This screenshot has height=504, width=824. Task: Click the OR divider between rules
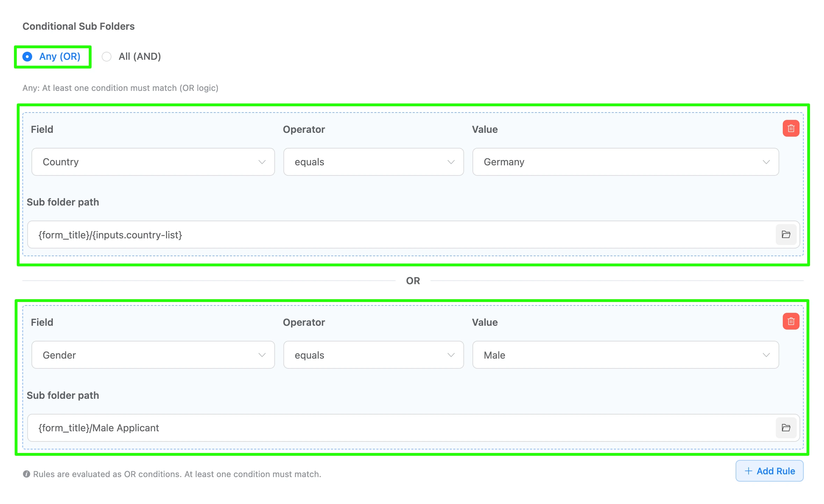(413, 281)
